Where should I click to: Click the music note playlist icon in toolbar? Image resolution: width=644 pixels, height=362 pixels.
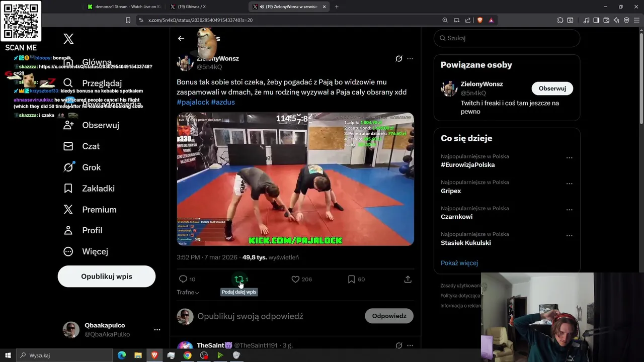pos(586,20)
